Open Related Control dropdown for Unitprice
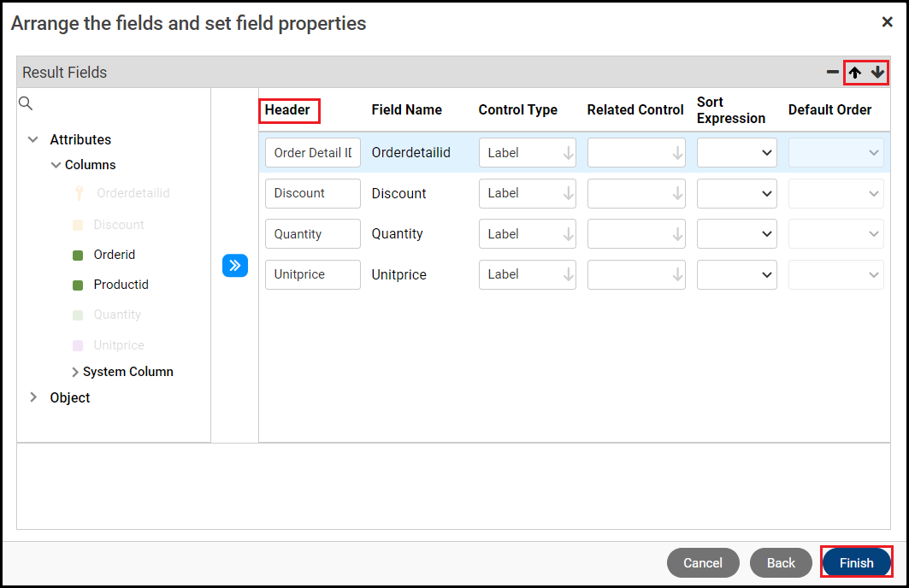The height and width of the screenshot is (588, 909). click(635, 274)
